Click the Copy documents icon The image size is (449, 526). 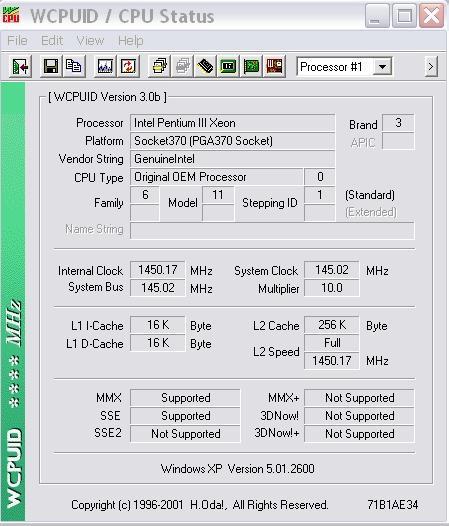(x=73, y=66)
